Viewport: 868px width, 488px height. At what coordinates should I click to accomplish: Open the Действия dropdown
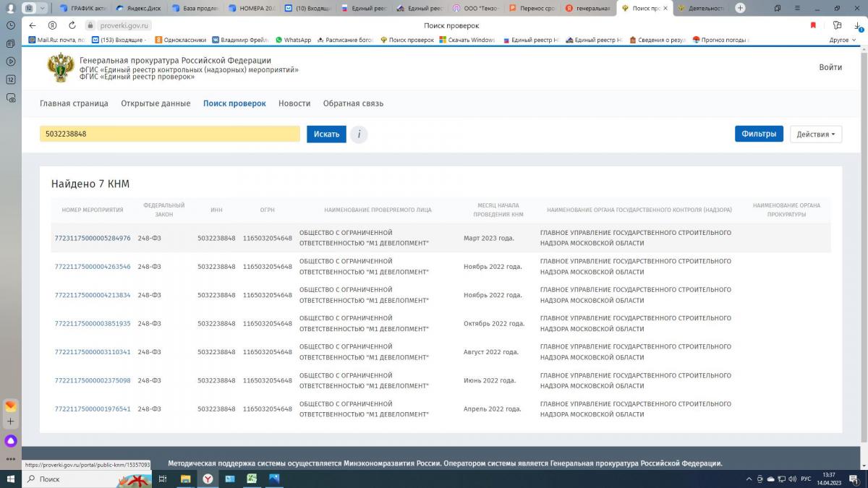[816, 134]
